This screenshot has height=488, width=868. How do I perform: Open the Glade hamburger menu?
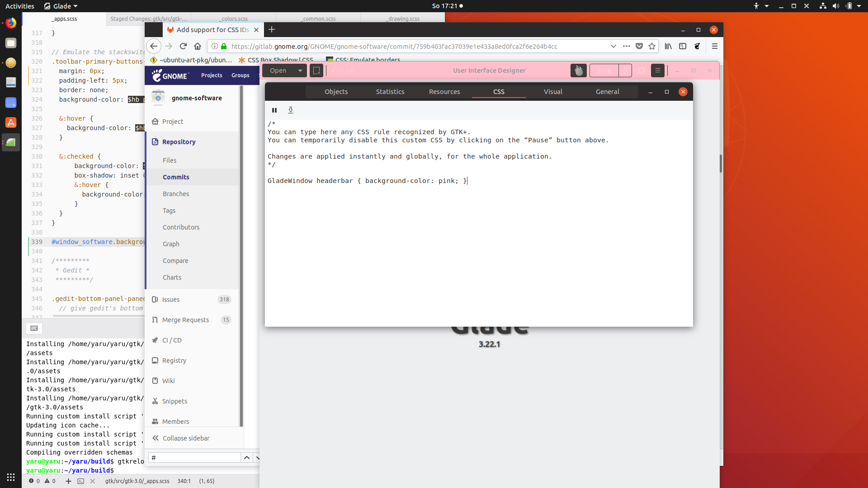point(657,70)
